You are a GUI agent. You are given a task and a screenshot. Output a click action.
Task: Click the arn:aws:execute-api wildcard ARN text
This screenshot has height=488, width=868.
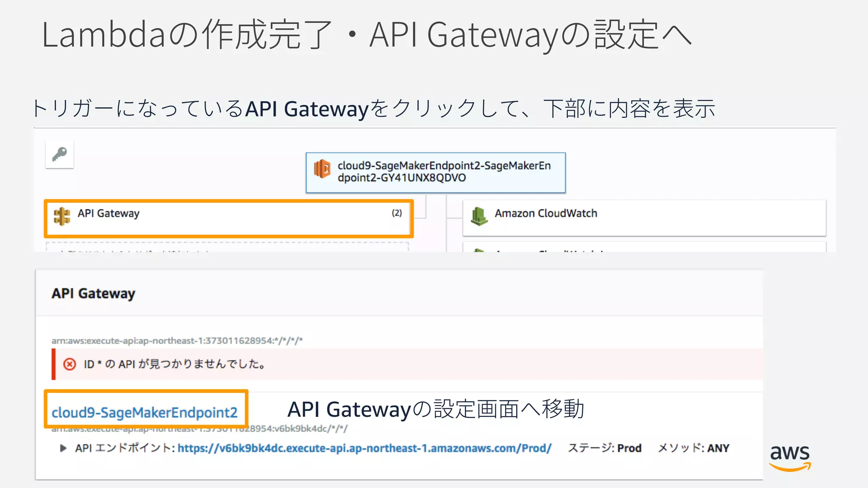(177, 341)
